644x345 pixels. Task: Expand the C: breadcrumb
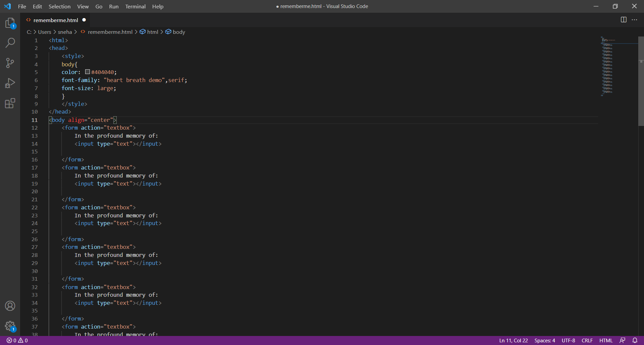pos(29,32)
